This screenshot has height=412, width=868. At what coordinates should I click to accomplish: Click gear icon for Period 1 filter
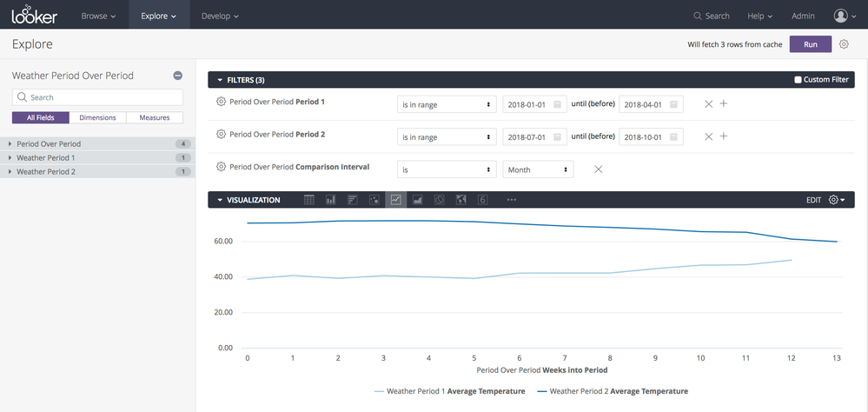click(221, 102)
